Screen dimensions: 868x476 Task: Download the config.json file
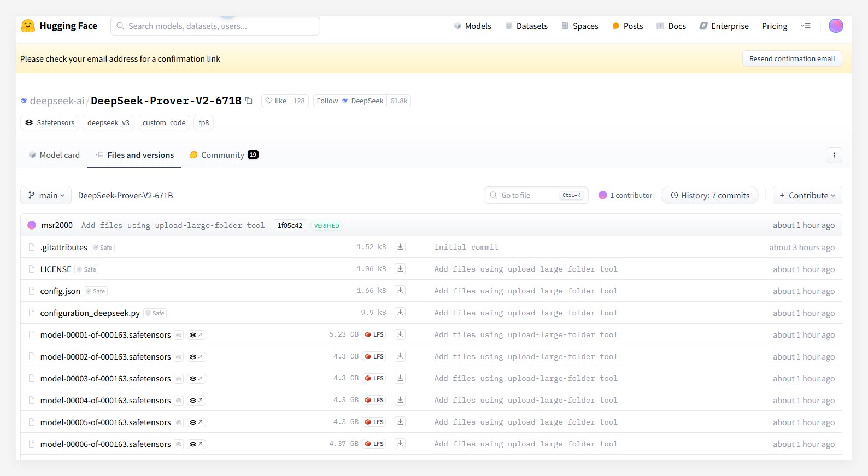pos(400,291)
